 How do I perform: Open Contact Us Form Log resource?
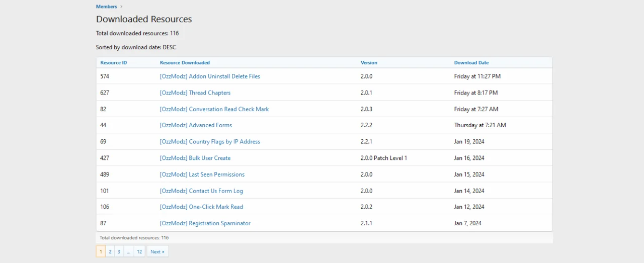coord(201,191)
